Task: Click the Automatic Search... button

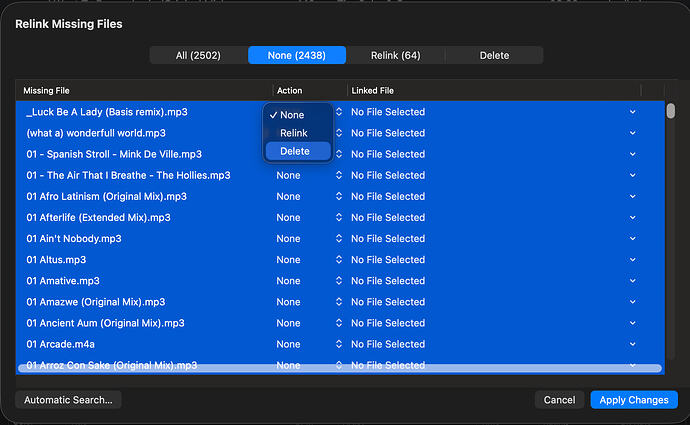Action: coord(68,400)
